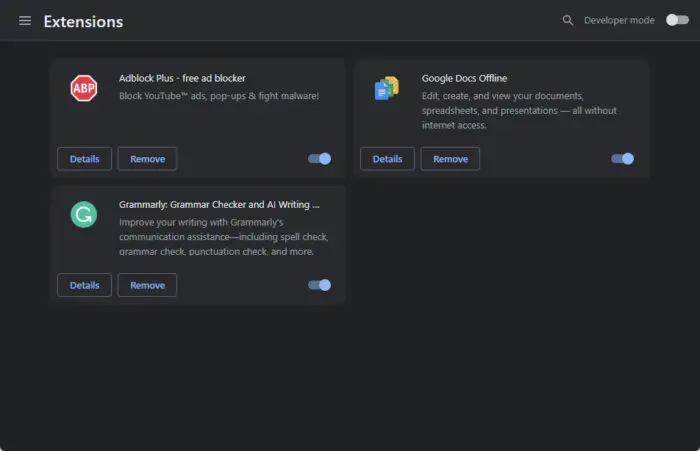Click the Adblock Plus ABP logo icon
The height and width of the screenshot is (451, 700).
click(84, 88)
